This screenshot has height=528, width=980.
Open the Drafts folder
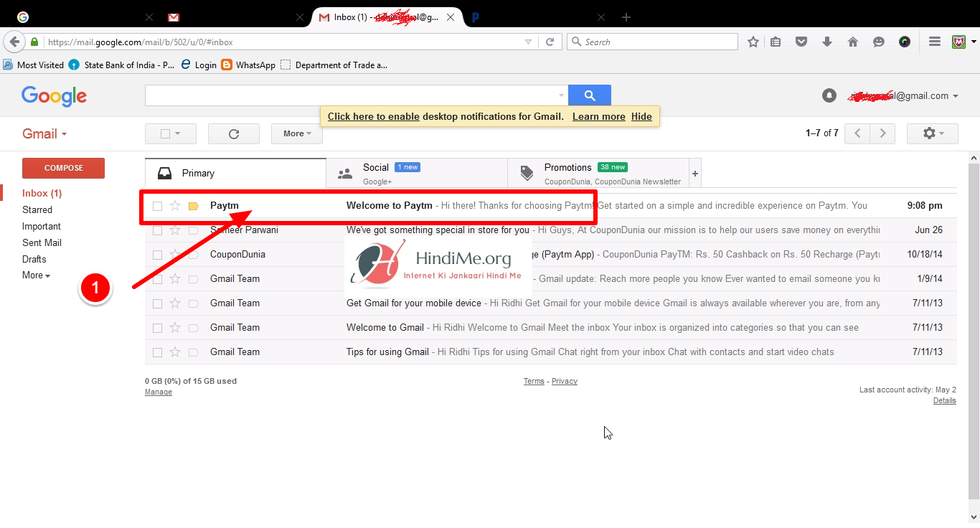click(34, 260)
